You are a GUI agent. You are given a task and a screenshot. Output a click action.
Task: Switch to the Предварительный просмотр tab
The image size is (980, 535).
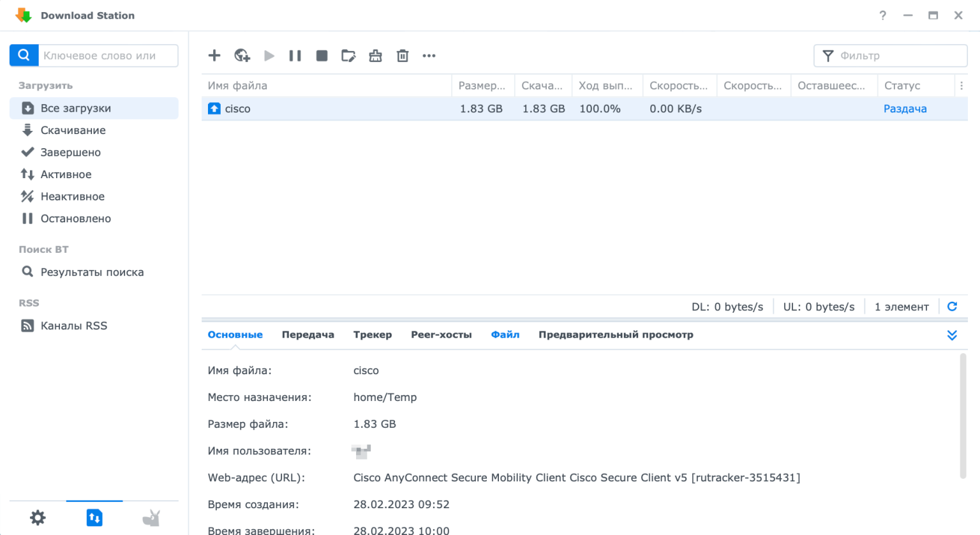pyautogui.click(x=616, y=335)
